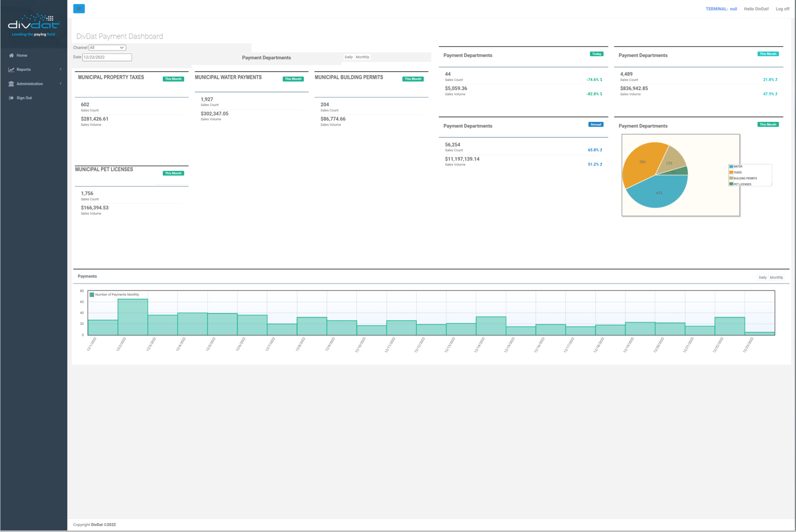Click the Administration building icon
Viewport: 796px width, 532px height.
point(11,84)
